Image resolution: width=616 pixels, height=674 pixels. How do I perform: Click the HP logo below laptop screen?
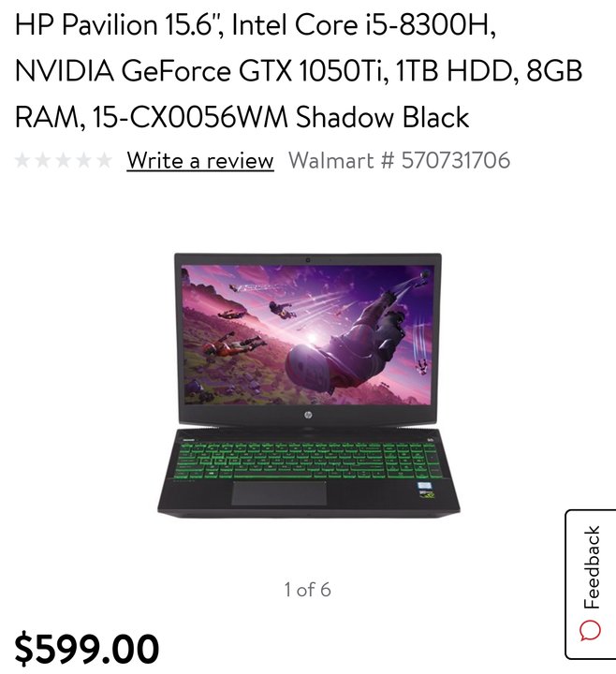pyautogui.click(x=308, y=415)
